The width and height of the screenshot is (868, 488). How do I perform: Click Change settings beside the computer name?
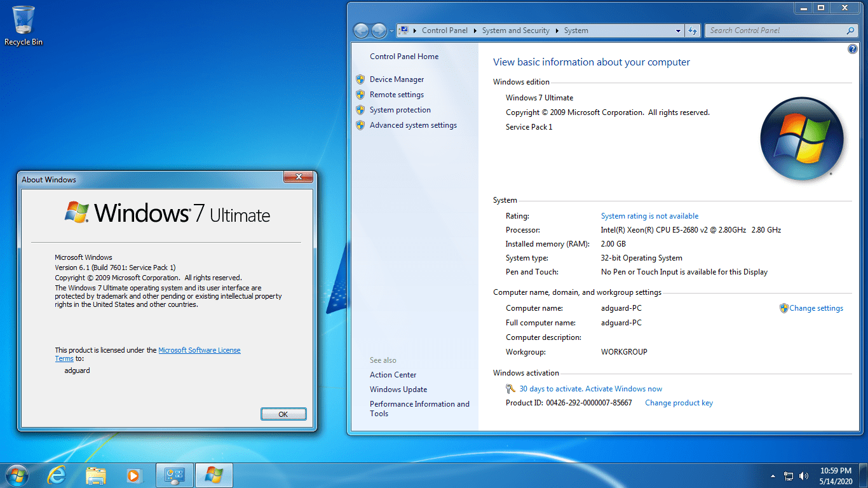tap(817, 308)
